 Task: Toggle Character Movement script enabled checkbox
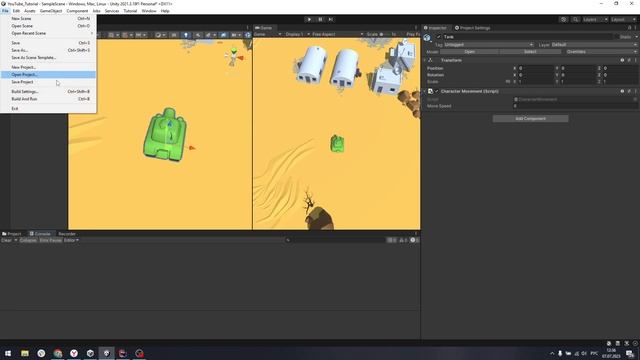(437, 91)
